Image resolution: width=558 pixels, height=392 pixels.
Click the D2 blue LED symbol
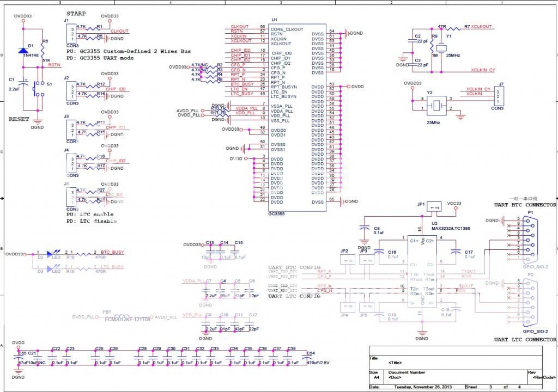(x=52, y=254)
